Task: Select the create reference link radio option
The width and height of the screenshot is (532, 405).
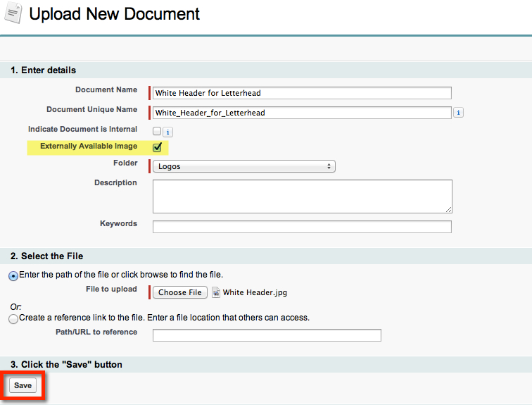Action: point(13,319)
